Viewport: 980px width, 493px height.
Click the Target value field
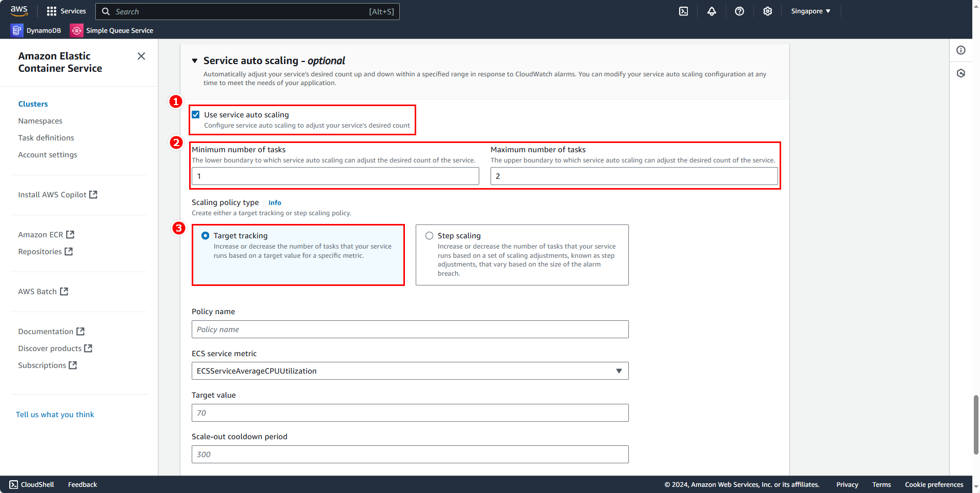pos(410,413)
